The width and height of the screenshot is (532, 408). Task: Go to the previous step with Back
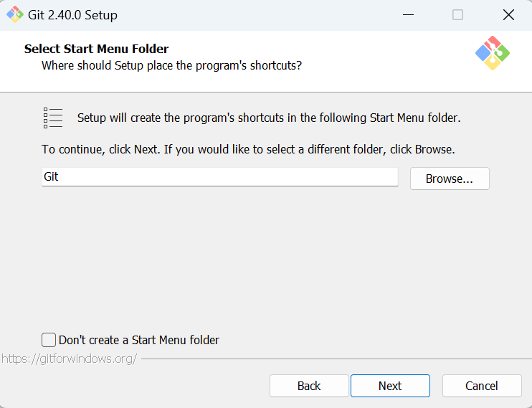309,386
